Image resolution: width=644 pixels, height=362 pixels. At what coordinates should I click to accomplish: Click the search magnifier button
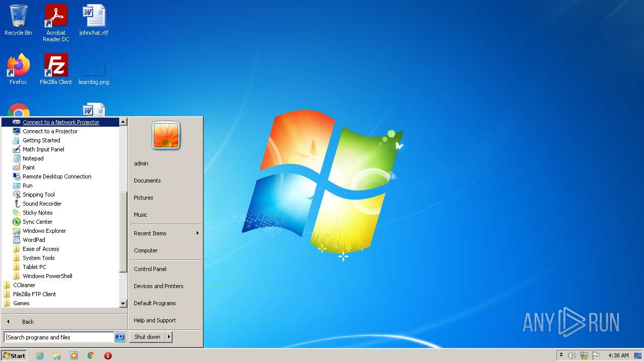(x=120, y=337)
